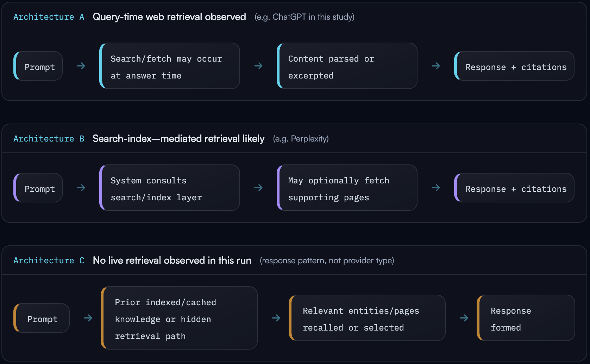Click the "Content parsed or excerpted" box
The width and height of the screenshot is (590, 364).
(347, 66)
